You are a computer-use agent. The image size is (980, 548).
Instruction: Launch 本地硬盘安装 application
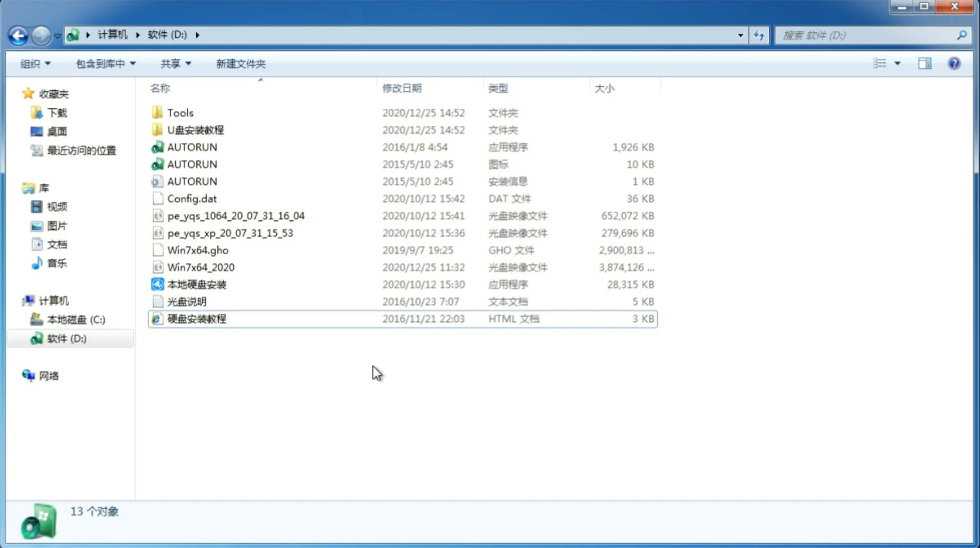tap(196, 284)
